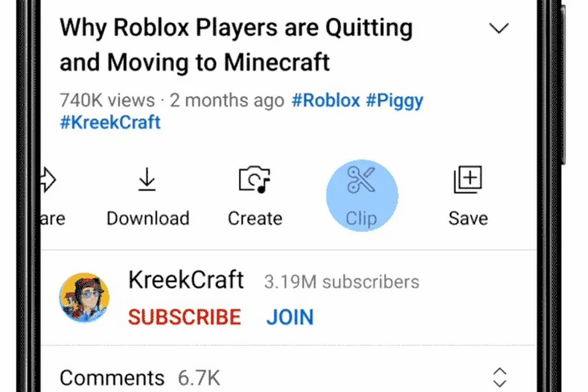This screenshot has height=392, width=588.
Task: Open the #Piggy hashtag link
Action: [394, 100]
